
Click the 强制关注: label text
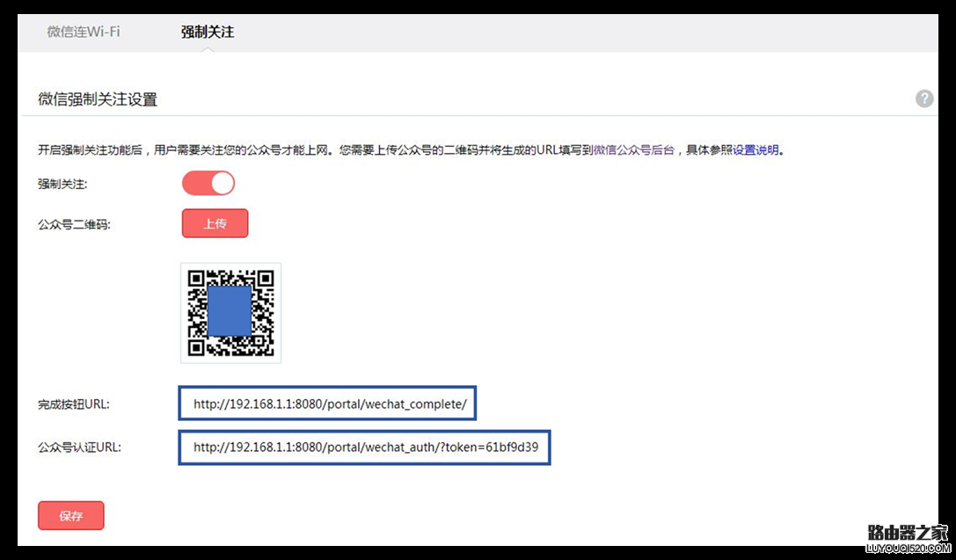point(62,184)
